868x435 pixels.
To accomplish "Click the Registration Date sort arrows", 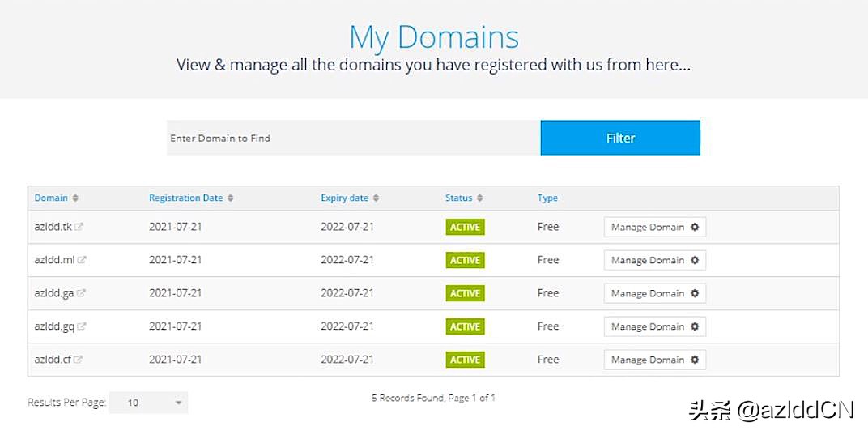I will click(231, 198).
